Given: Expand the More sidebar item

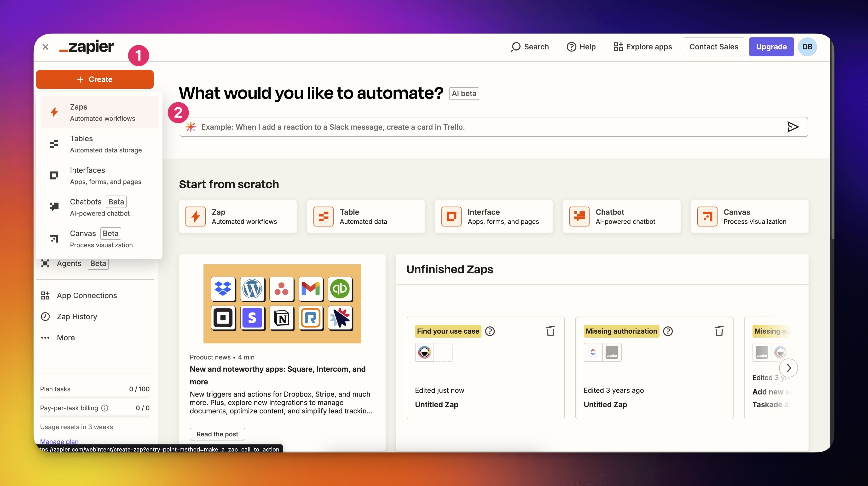Looking at the screenshot, I should [66, 338].
